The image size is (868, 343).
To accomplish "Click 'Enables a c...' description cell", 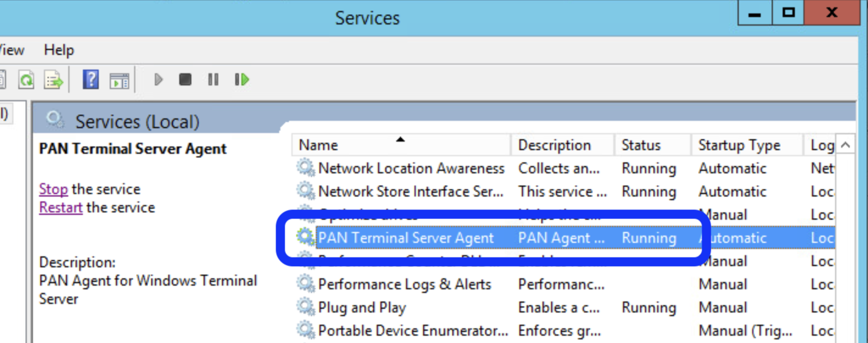I will [x=559, y=308].
